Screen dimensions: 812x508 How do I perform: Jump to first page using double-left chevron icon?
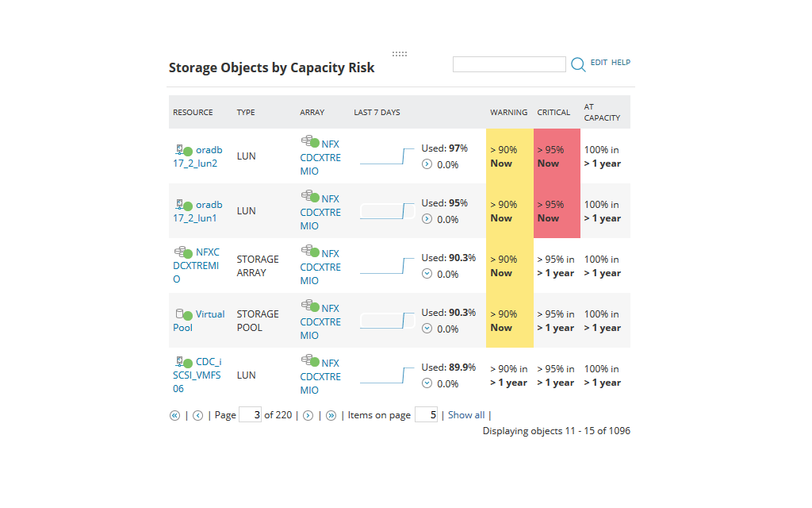tap(174, 414)
